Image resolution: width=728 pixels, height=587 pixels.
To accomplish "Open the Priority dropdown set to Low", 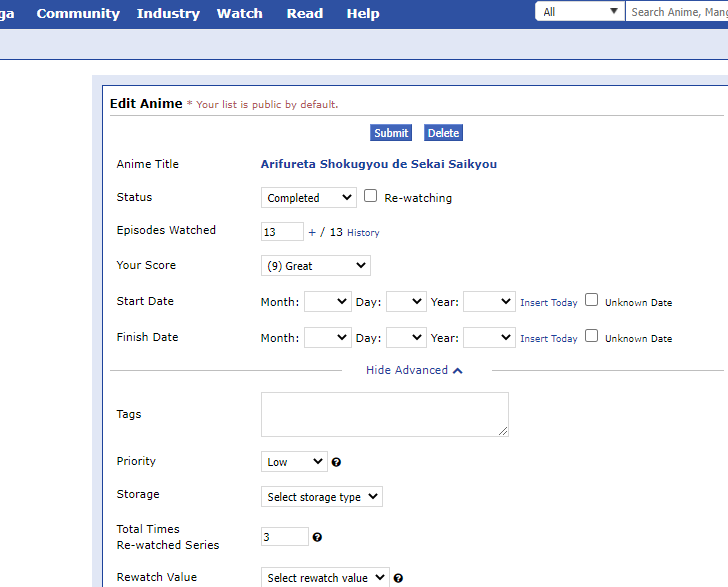I will point(294,462).
